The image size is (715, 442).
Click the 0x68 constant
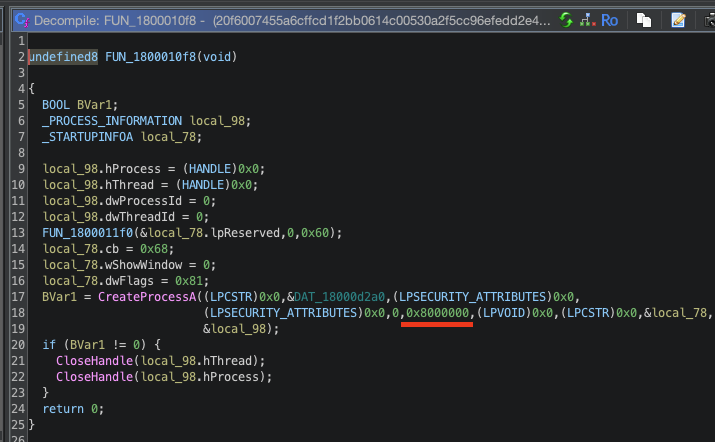coord(154,249)
